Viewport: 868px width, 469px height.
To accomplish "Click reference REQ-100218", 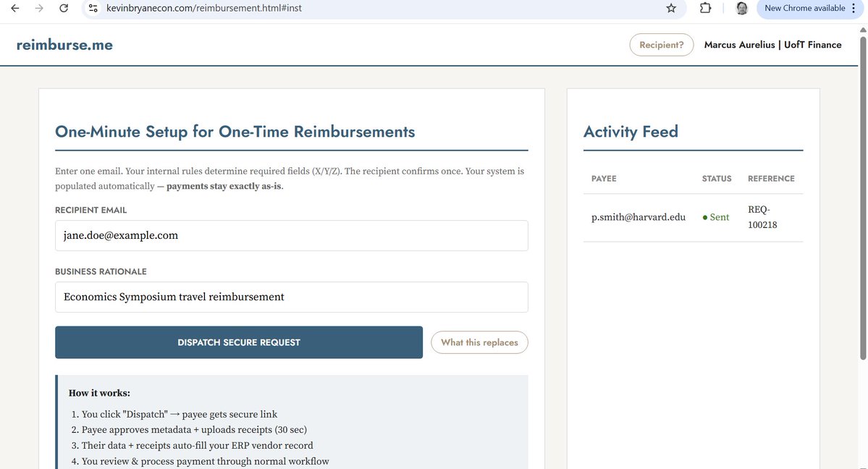I will click(x=762, y=217).
